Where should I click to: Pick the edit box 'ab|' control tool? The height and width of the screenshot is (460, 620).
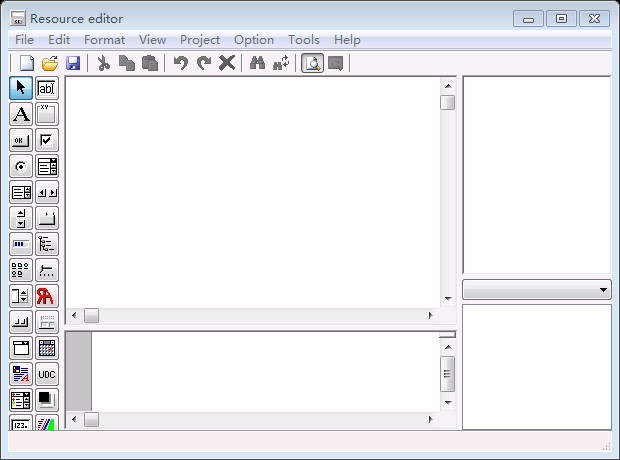(47, 88)
